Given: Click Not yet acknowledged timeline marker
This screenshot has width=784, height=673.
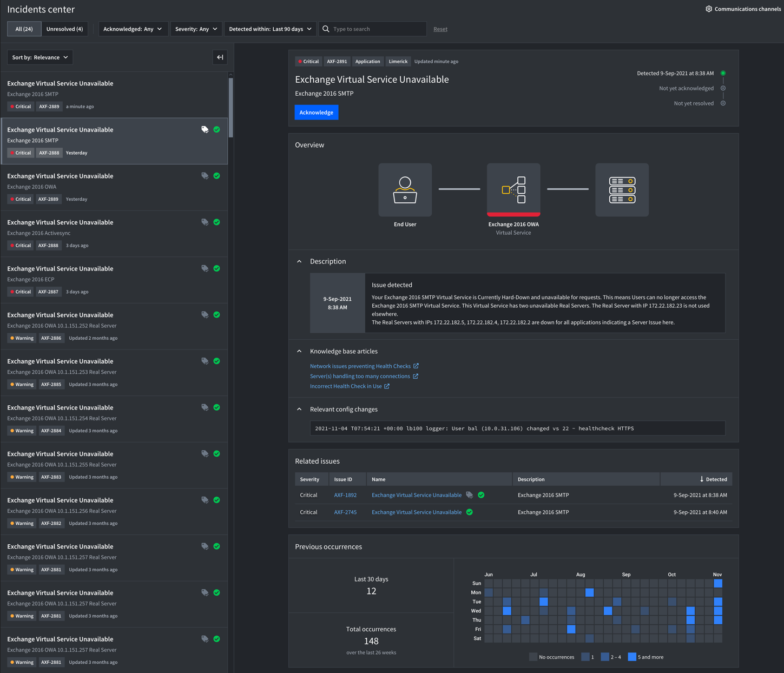Looking at the screenshot, I should click(723, 88).
